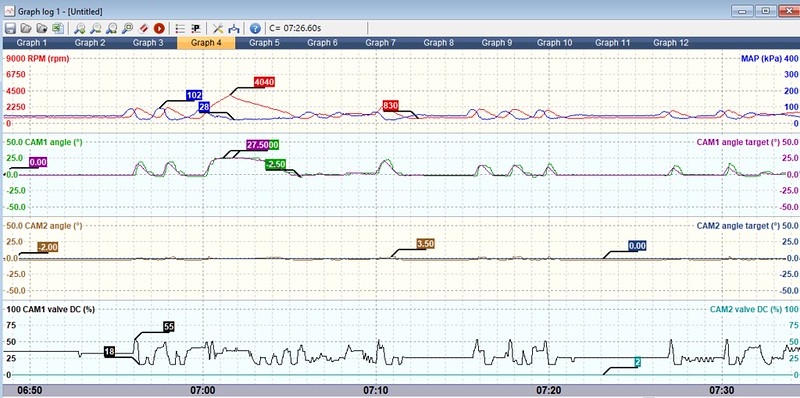Click the Excel export icon
The width and height of the screenshot is (800, 398).
58,28
